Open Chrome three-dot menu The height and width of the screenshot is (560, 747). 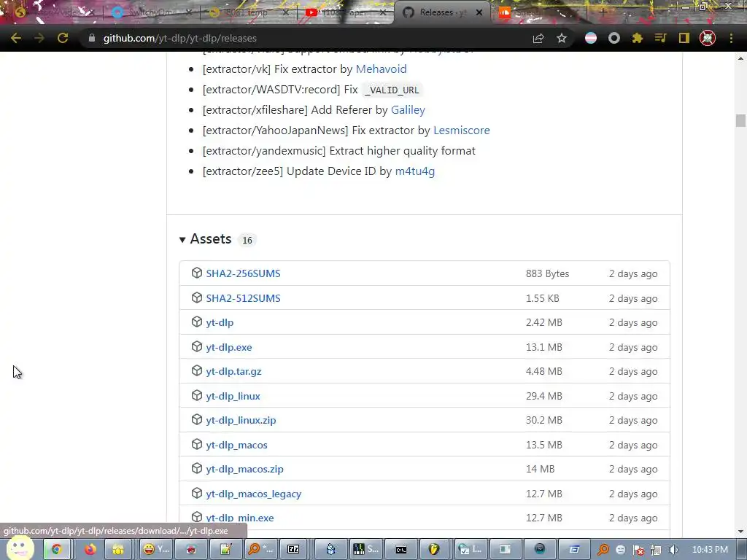tap(731, 38)
